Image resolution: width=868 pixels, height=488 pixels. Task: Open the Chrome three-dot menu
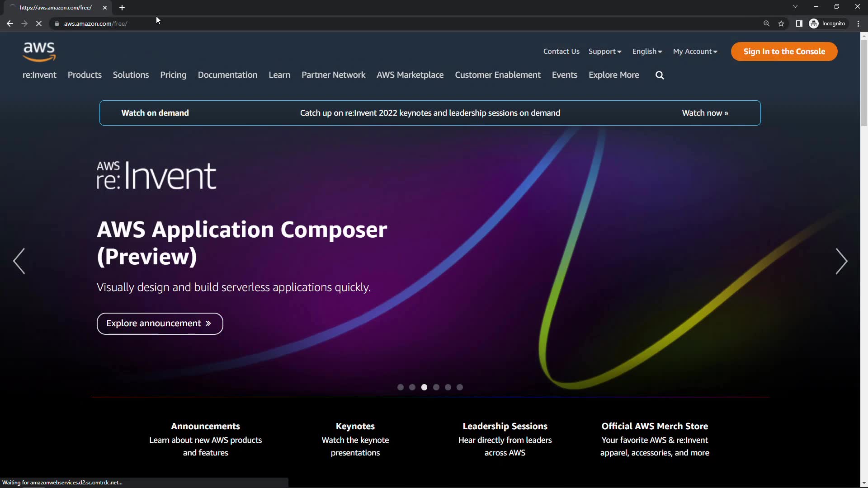point(858,23)
